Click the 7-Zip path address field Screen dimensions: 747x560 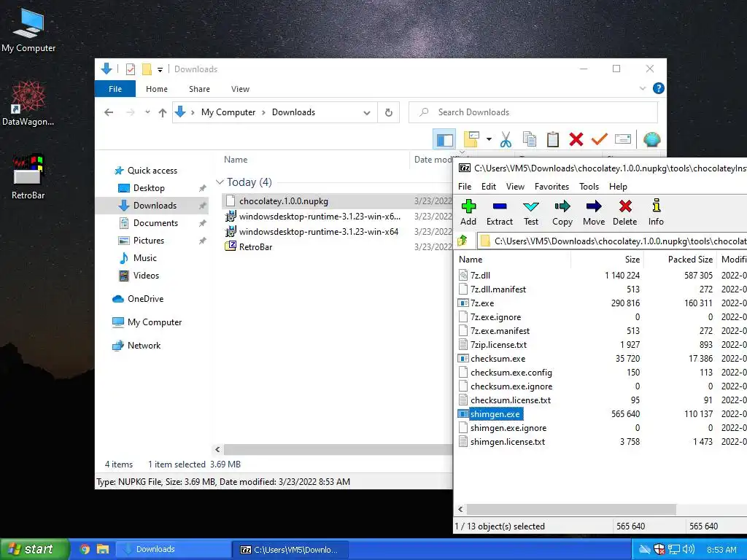click(x=612, y=241)
